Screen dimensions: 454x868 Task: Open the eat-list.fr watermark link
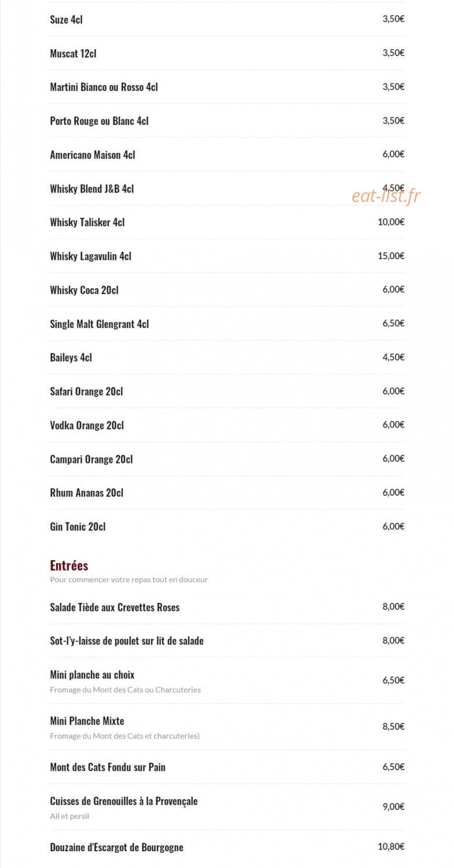click(386, 196)
